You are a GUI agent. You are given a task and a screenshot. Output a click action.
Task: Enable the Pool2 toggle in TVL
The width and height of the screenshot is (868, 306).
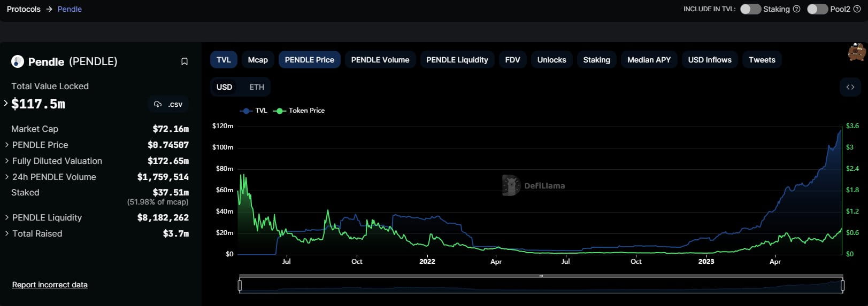pos(817,9)
